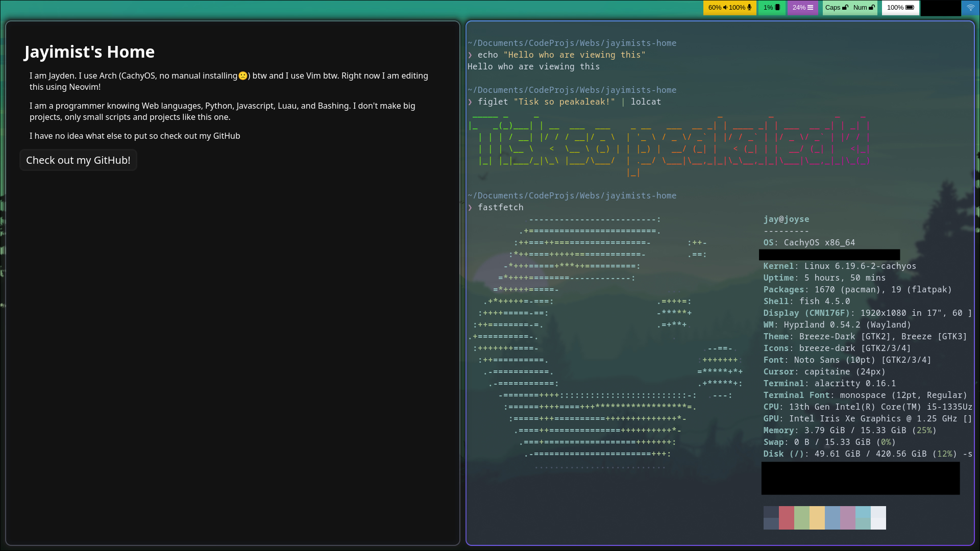This screenshot has width=980, height=551.
Task: Click the echo command line in terminal
Action: (561, 55)
